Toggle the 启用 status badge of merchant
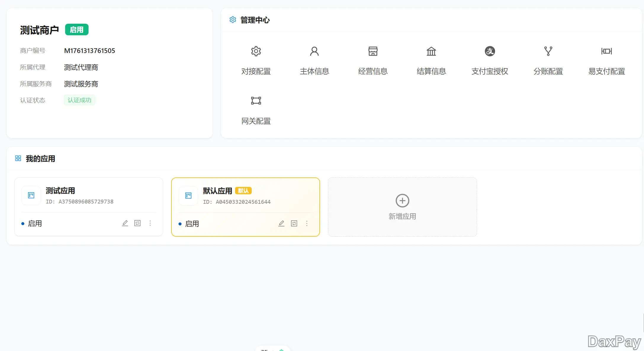Screen dimensions: 644x351 pyautogui.click(x=77, y=29)
